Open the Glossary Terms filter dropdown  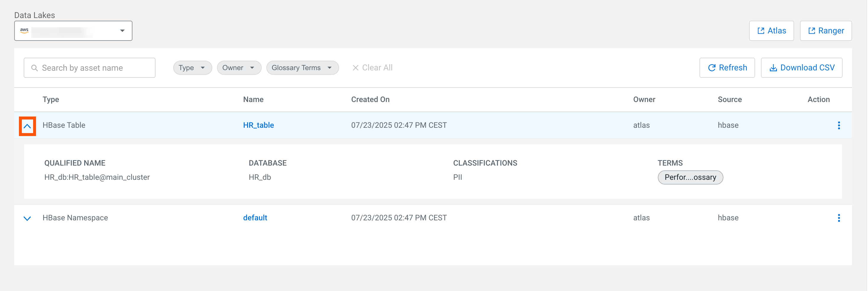(302, 68)
